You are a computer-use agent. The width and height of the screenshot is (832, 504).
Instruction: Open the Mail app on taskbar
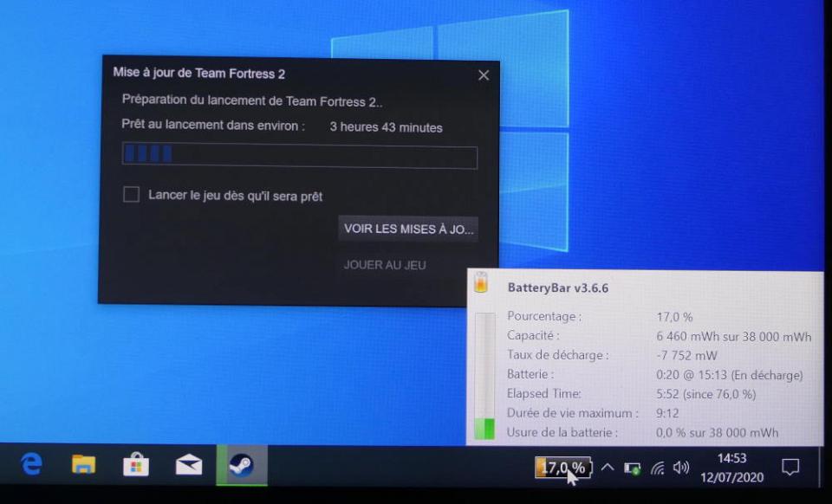[x=189, y=465]
